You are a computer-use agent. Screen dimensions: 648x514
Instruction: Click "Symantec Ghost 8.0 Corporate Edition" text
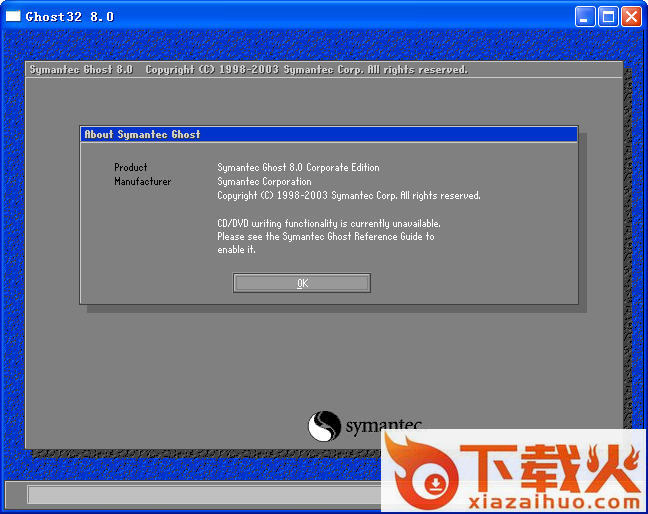coord(298,167)
